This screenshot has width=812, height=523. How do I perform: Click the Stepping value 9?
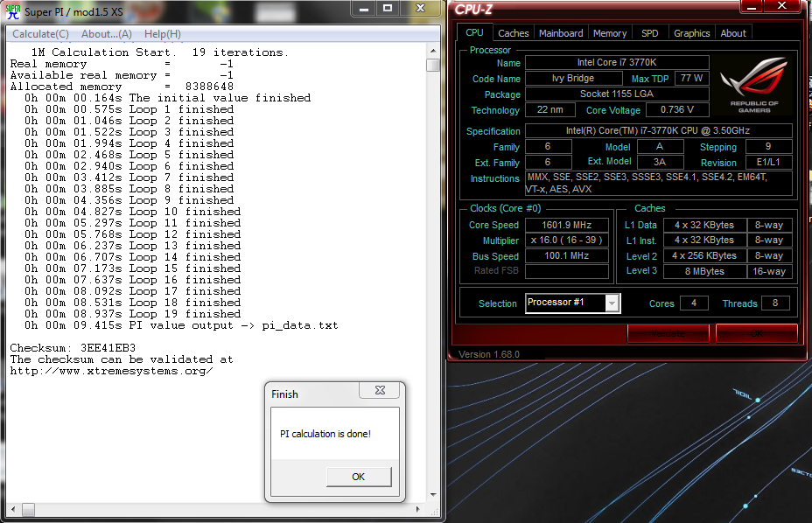click(x=768, y=147)
